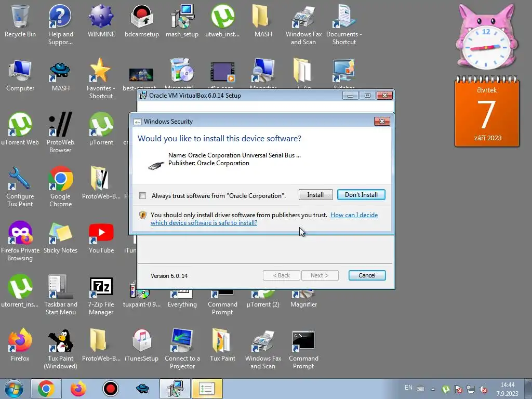Select the iTunesSetup installer icon
Image resolution: width=532 pixels, height=399 pixels.
click(x=142, y=345)
